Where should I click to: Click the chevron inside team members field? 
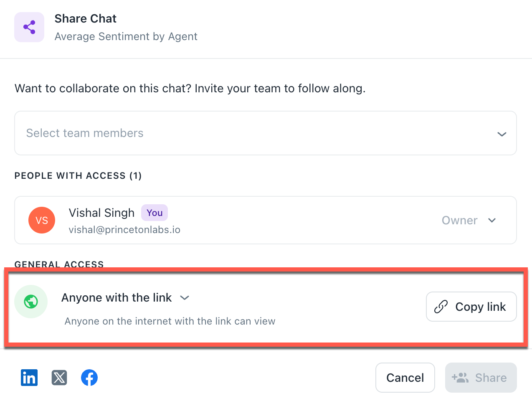click(502, 134)
